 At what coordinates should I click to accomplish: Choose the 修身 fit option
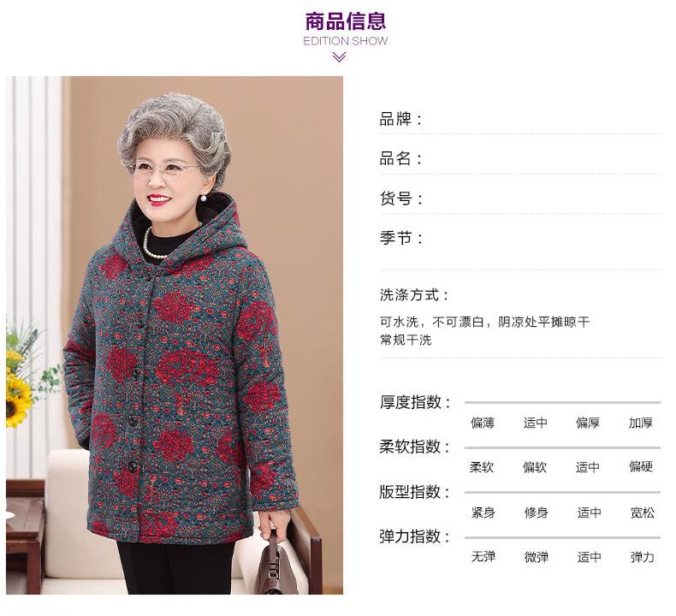[536, 512]
